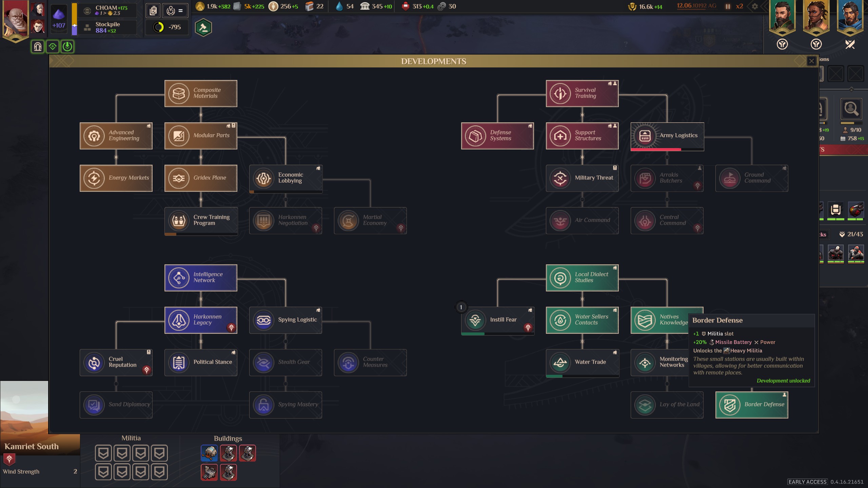Click the Central Command development node
This screenshot has height=488, width=868.
(667, 220)
